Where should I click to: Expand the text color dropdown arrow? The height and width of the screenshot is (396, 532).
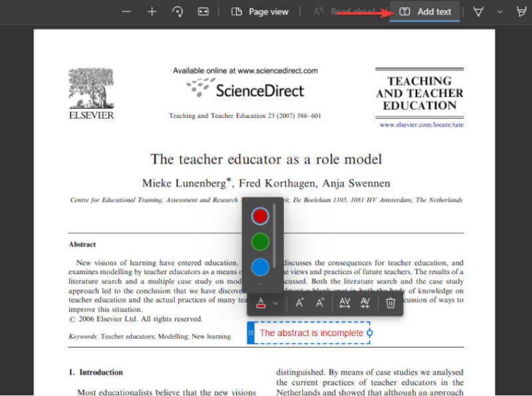click(x=276, y=303)
